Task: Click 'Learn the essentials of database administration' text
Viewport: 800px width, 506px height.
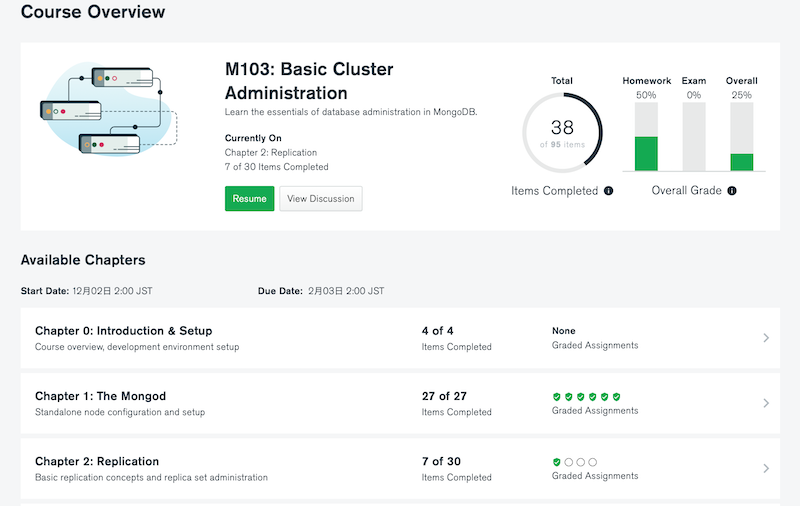Action: (x=351, y=112)
